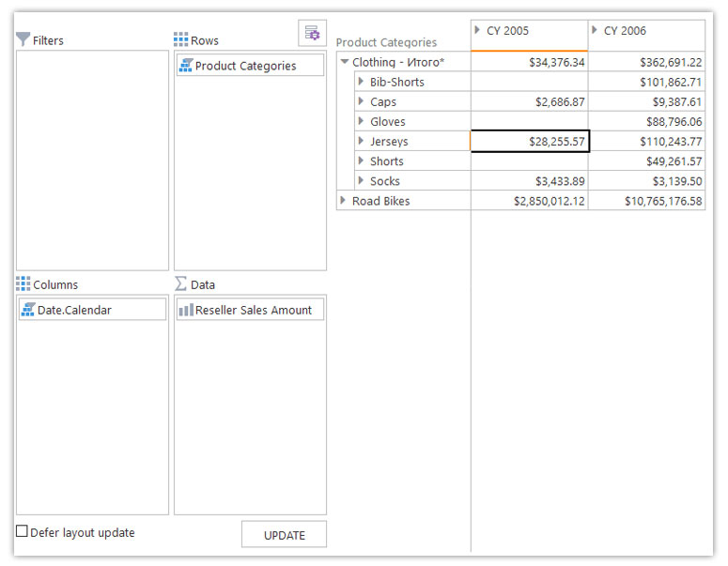728x566 pixels.
Task: Click the Filters funnel icon
Action: point(23,39)
